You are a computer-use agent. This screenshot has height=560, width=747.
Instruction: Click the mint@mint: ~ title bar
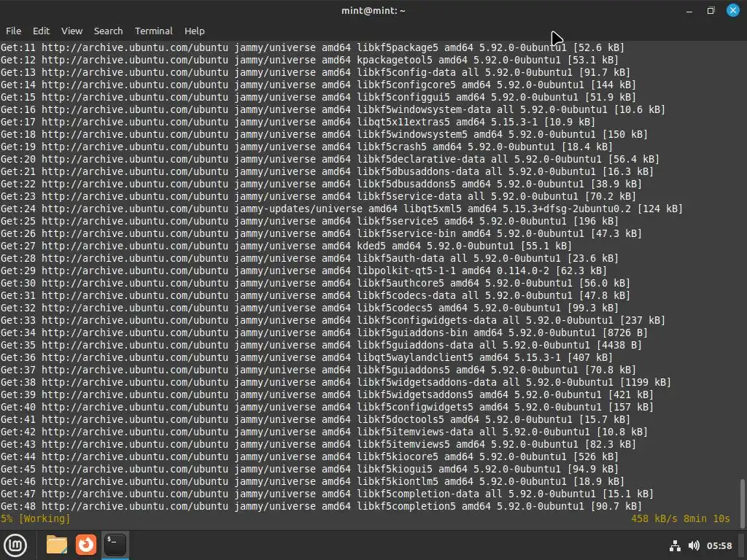(373, 10)
